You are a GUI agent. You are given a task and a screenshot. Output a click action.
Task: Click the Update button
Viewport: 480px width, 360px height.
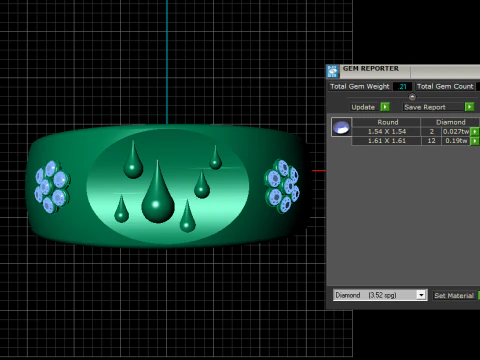(363, 107)
